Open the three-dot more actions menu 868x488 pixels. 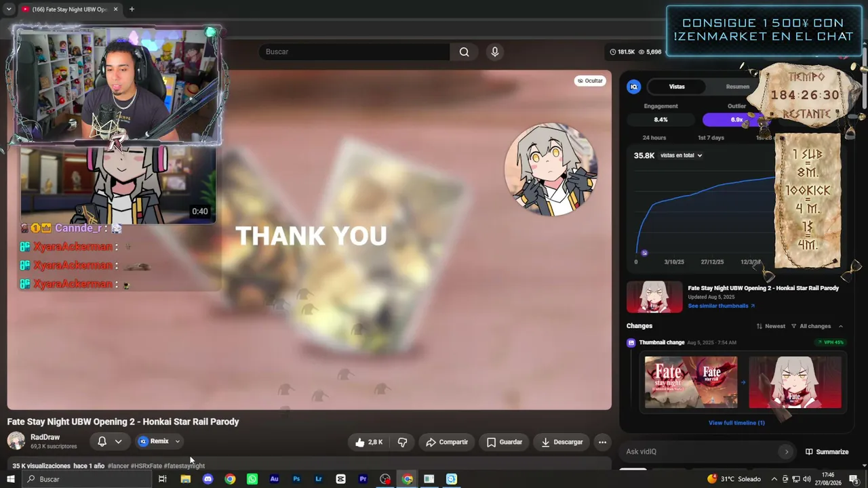[x=602, y=442]
